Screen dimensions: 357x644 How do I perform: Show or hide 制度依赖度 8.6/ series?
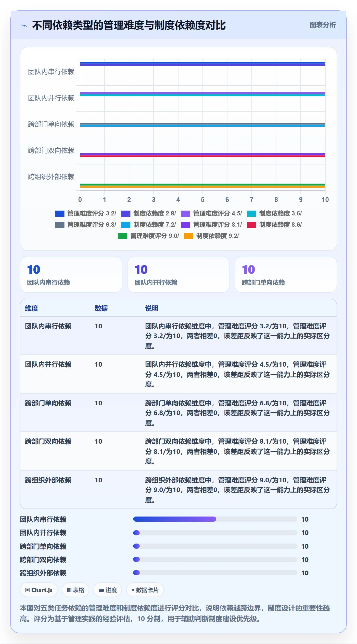[x=274, y=225]
